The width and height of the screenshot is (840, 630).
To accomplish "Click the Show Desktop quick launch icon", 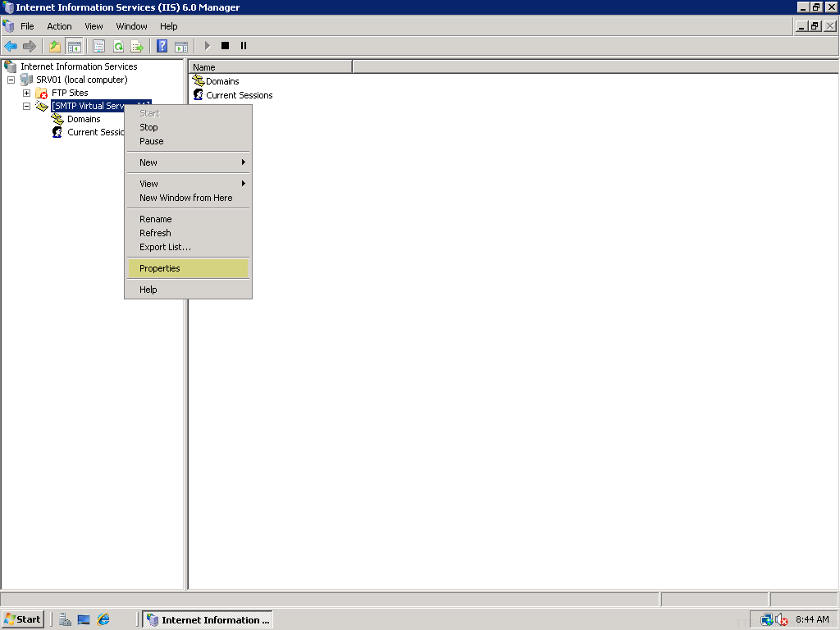I will [84, 620].
